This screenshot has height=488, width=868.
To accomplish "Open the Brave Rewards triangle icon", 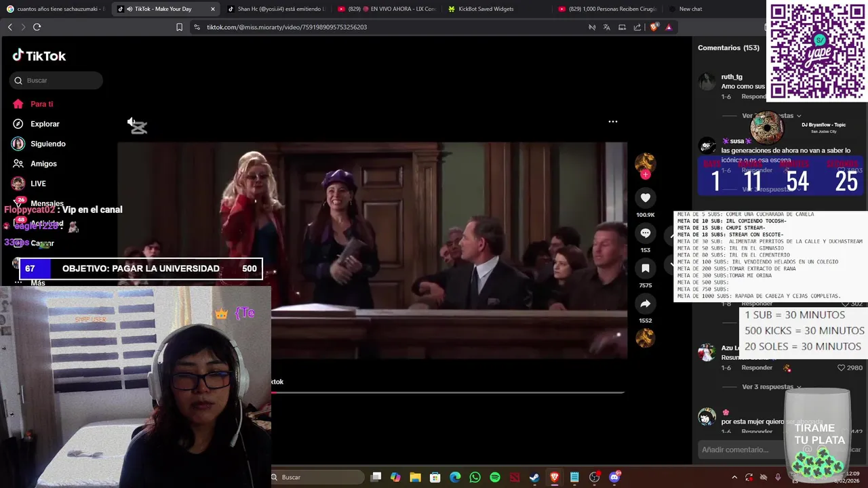I will (669, 27).
